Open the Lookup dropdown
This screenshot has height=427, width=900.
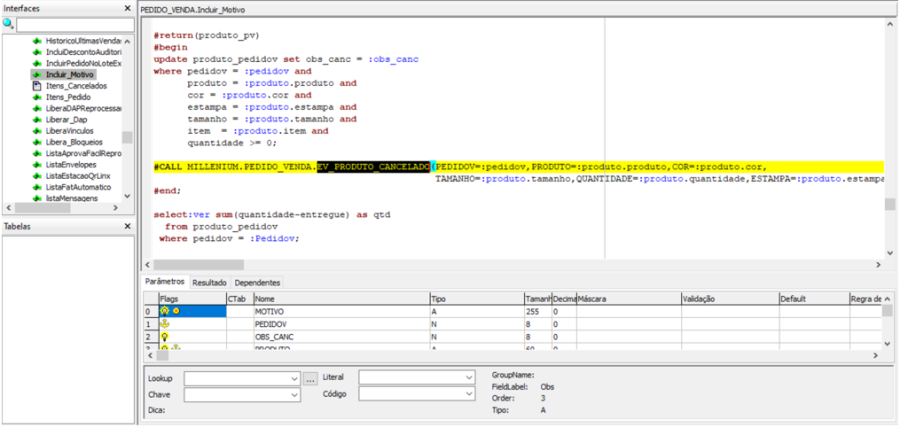(293, 379)
